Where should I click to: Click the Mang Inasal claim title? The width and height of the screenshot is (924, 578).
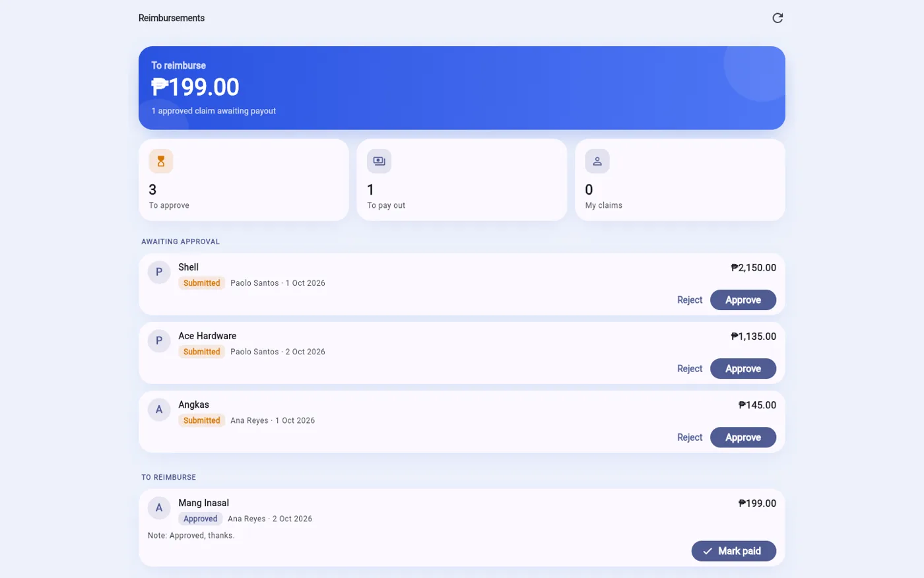coord(203,503)
